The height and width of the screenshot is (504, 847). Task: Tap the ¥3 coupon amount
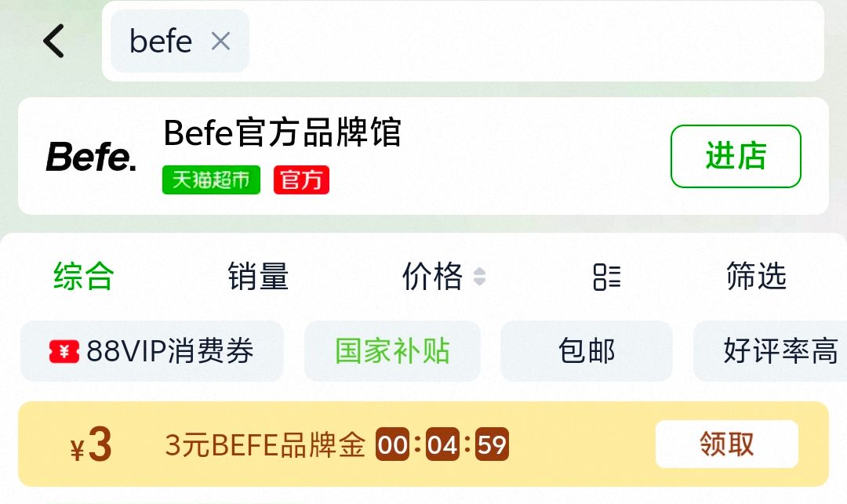point(92,445)
